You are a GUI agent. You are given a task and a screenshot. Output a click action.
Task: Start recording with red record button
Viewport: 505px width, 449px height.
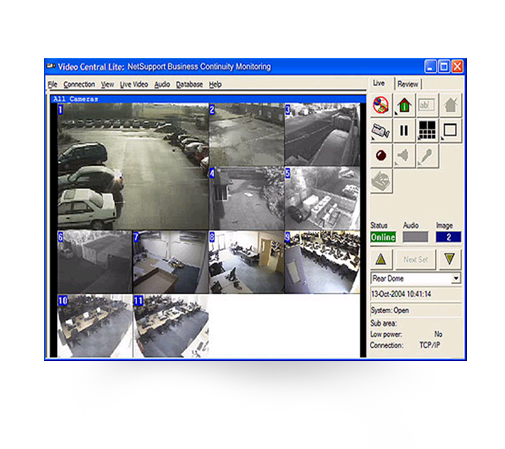point(381,156)
